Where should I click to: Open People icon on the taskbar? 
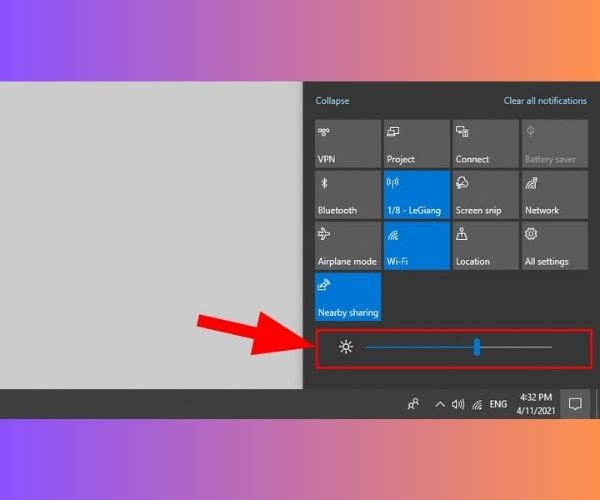click(x=413, y=404)
